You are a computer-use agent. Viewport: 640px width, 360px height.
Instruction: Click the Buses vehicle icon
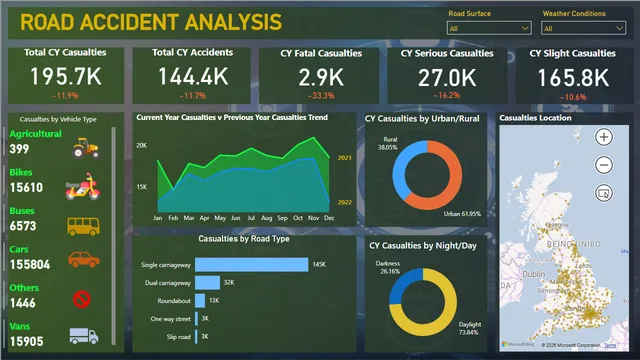[83, 226]
